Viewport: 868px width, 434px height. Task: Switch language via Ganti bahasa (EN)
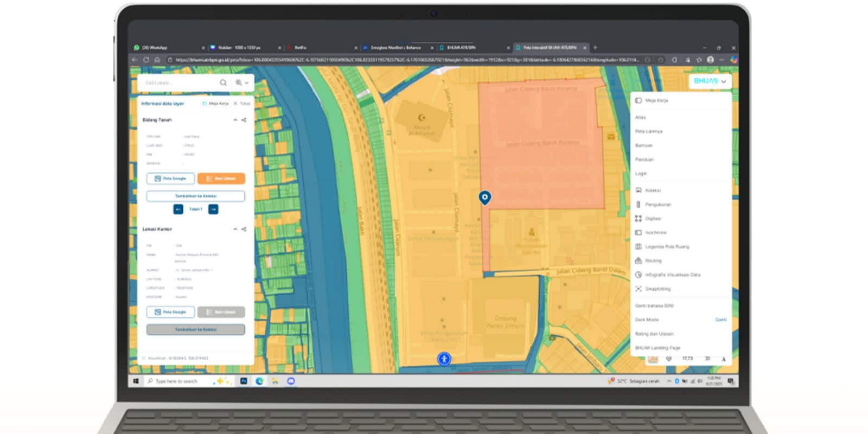pyautogui.click(x=654, y=306)
